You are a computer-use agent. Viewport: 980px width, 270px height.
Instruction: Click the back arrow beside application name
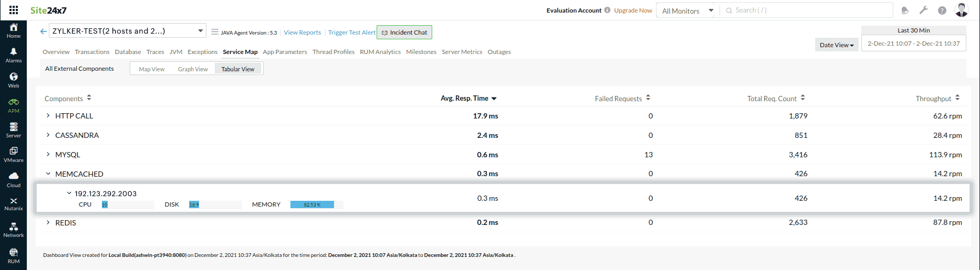[44, 31]
